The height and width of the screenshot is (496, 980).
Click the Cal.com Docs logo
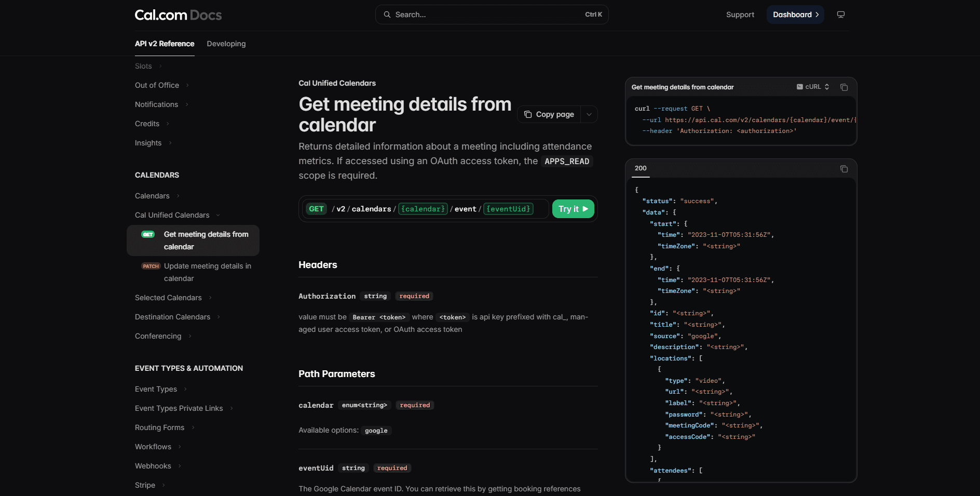178,15
